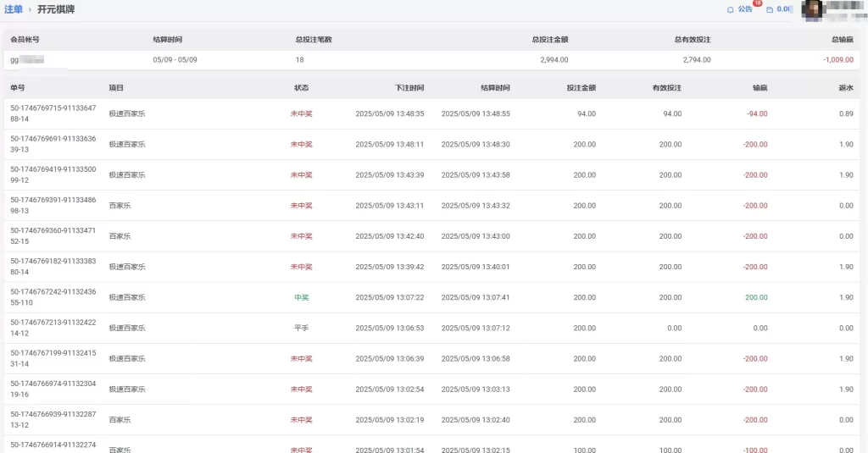Select order number 50-1746769360-9113347152-15
Image resolution: width=868 pixels, height=453 pixels.
point(53,235)
